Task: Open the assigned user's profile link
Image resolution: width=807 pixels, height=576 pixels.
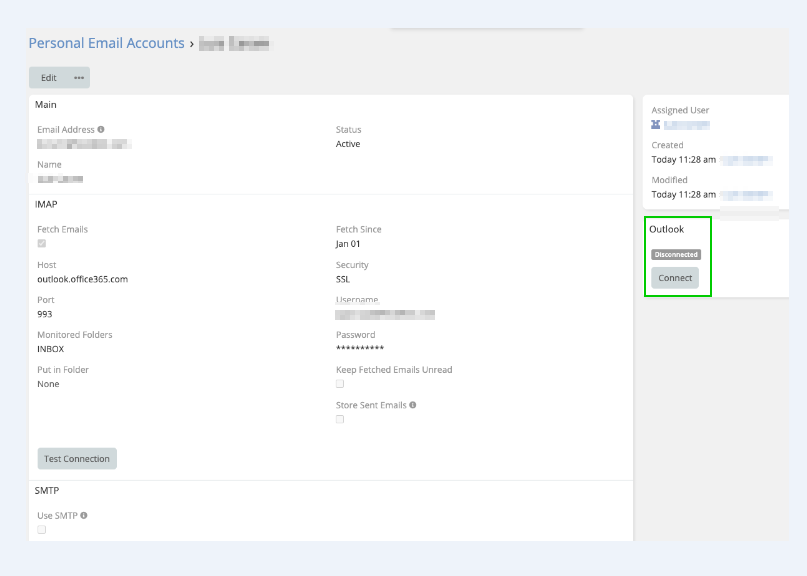Action: click(687, 125)
